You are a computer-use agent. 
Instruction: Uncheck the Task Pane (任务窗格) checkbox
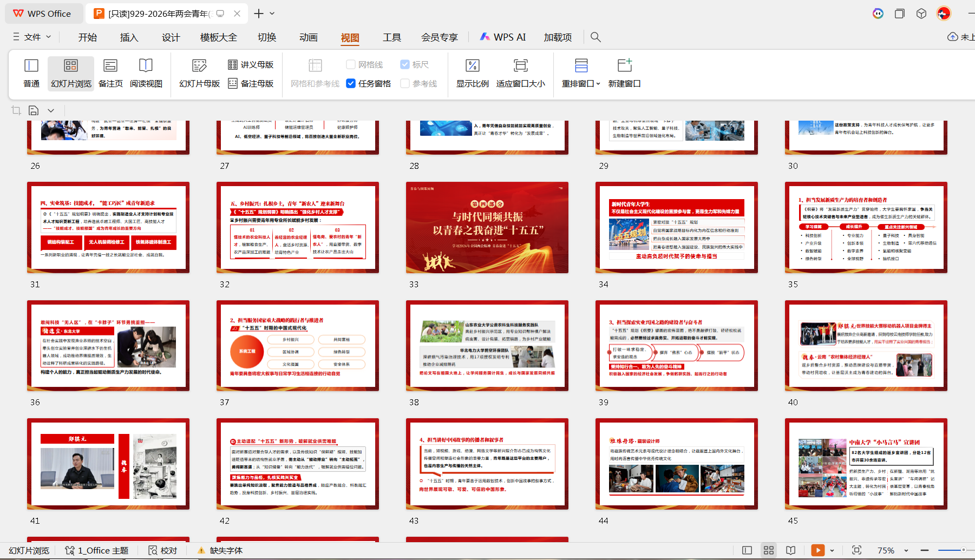[x=351, y=83]
